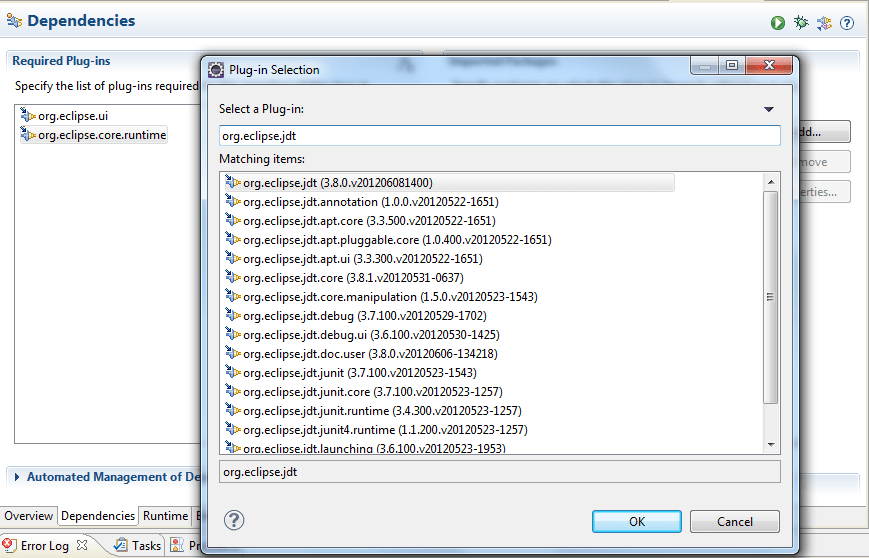Click the plug-in filter text field

pos(499,136)
